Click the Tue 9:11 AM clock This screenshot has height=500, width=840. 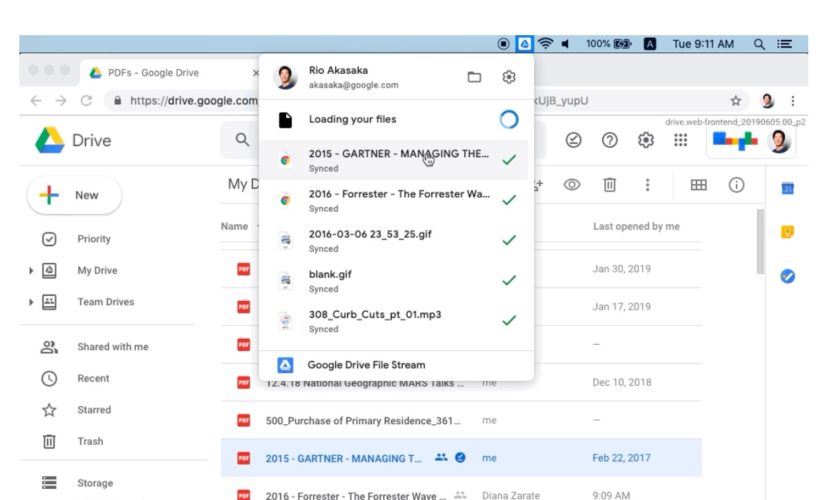[703, 44]
